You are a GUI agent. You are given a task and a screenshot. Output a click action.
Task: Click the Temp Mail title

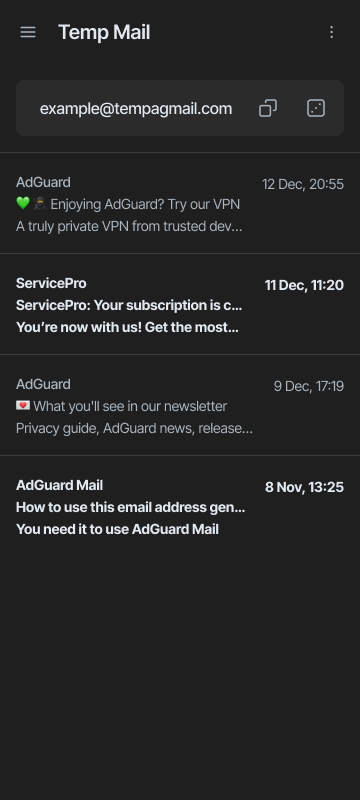point(104,32)
